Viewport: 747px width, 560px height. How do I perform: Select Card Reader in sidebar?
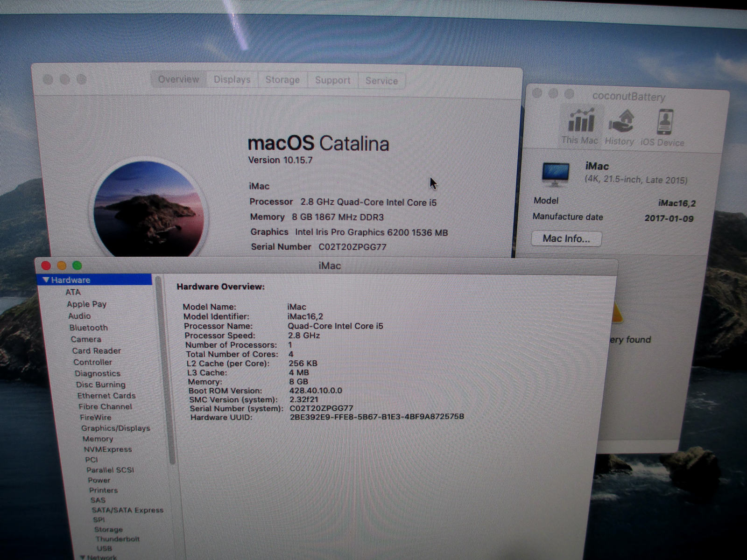pos(97,350)
